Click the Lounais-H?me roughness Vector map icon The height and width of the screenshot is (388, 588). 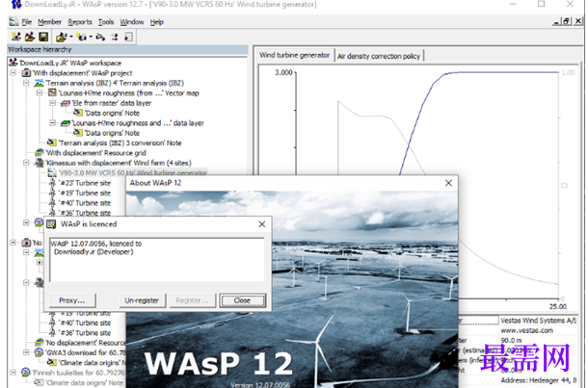pos(52,92)
